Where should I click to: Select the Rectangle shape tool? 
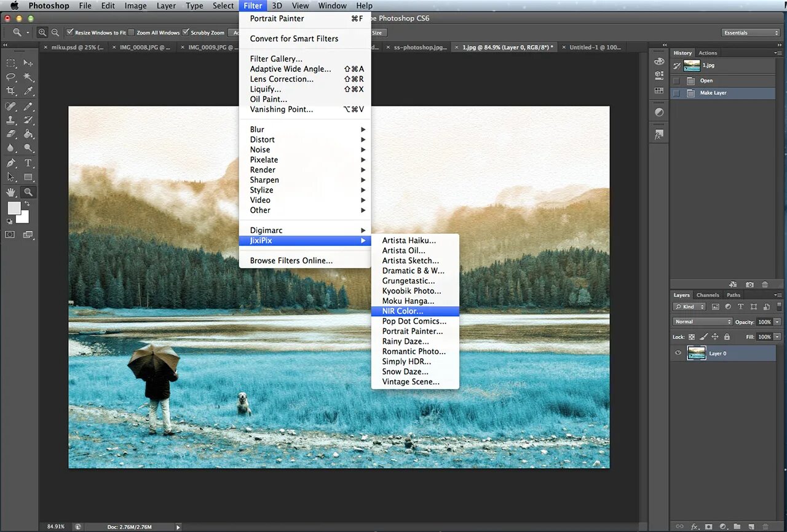pos(28,177)
